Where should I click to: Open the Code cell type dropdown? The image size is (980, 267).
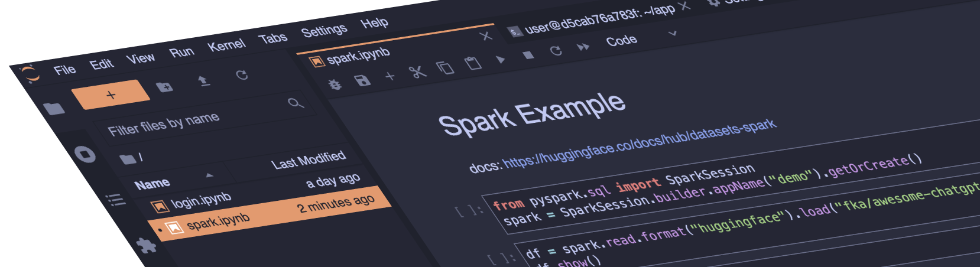tap(641, 38)
